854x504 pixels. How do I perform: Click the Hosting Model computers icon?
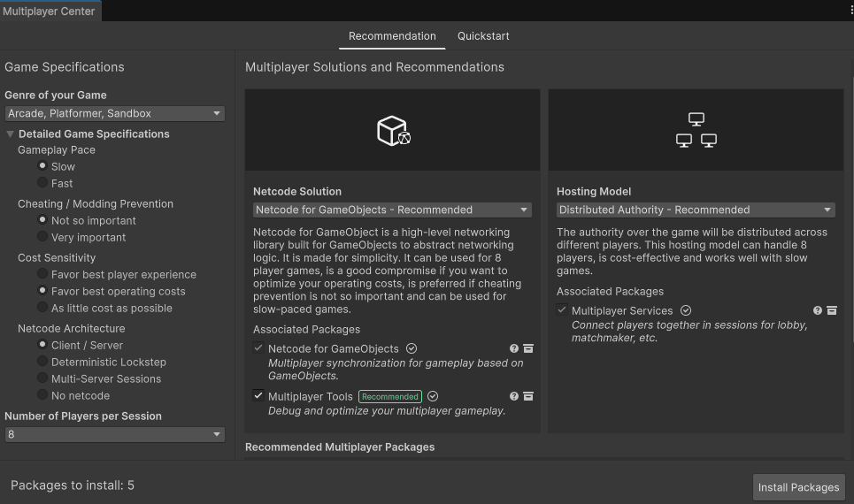[696, 131]
